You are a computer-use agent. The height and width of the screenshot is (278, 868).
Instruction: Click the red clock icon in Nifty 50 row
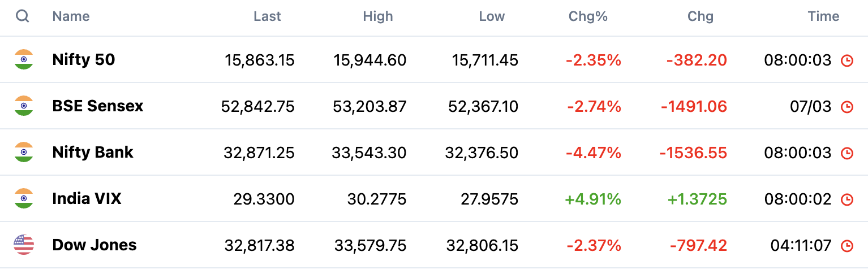point(847,60)
